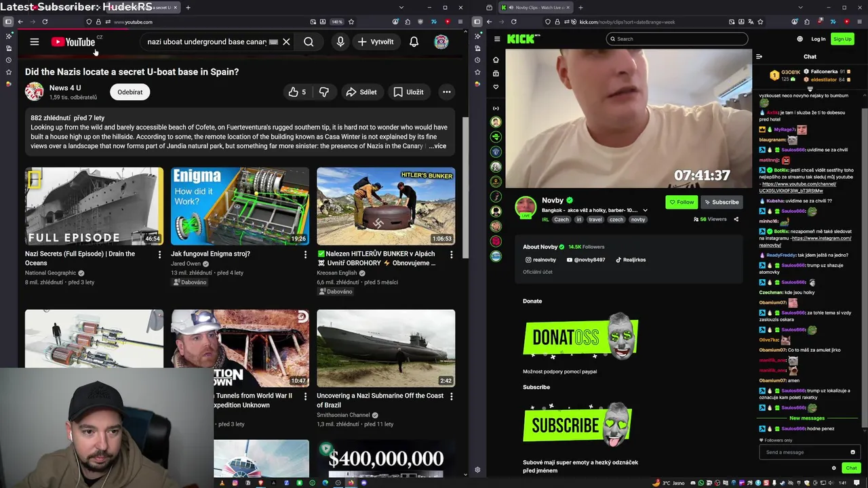Click the YouTube search input field
This screenshot has width=868, height=488.
(207, 42)
